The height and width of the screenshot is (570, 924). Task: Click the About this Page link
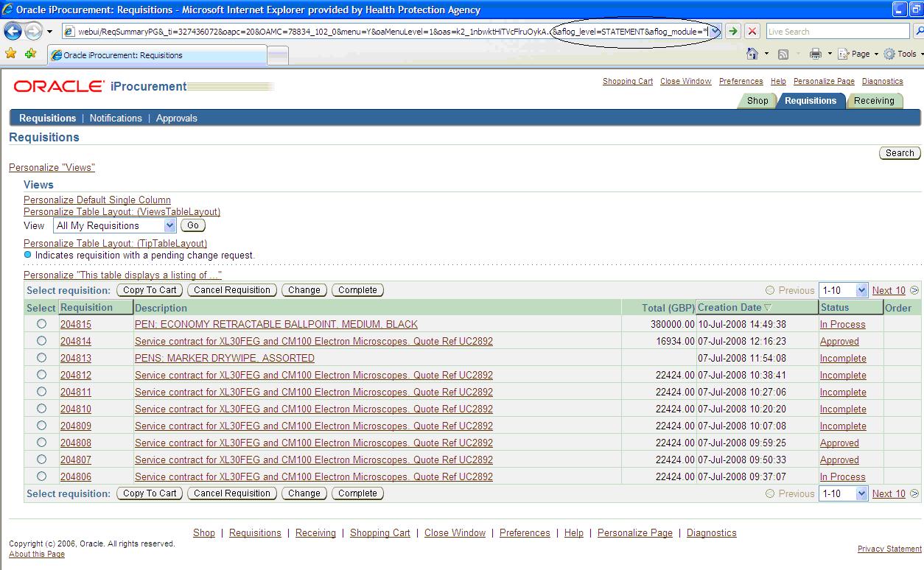37,554
